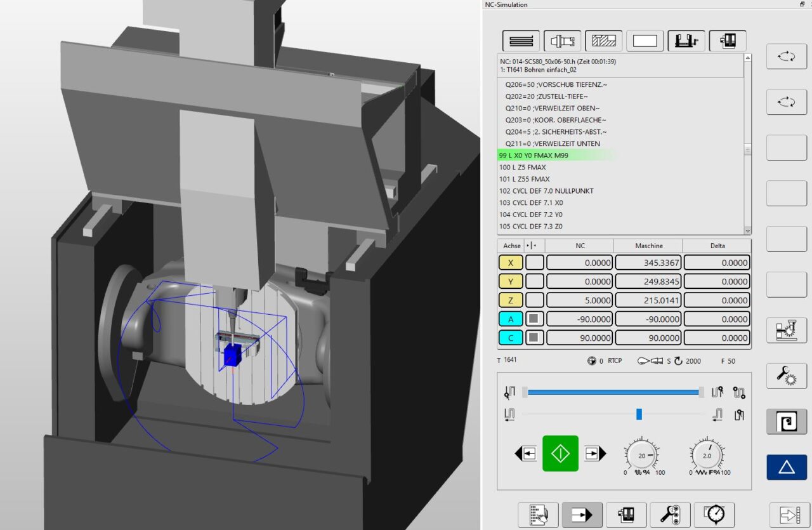Switch to the blank workpiece view
This screenshot has height=530, width=812.
point(645,41)
